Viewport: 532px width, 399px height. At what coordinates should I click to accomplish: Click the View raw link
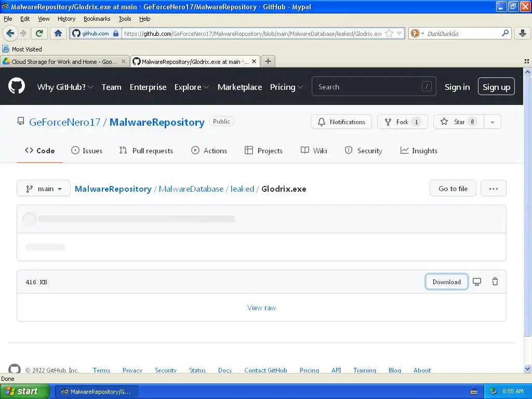[x=261, y=308]
